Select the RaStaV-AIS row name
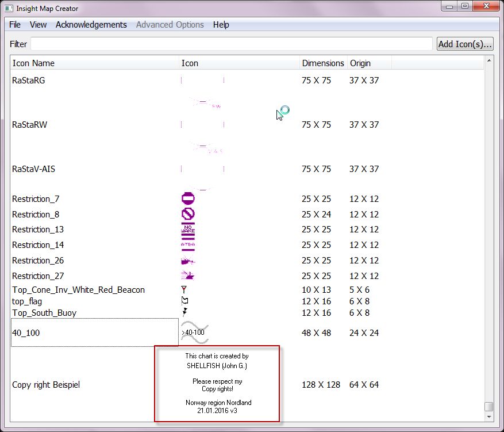This screenshot has width=504, height=432. coord(33,169)
